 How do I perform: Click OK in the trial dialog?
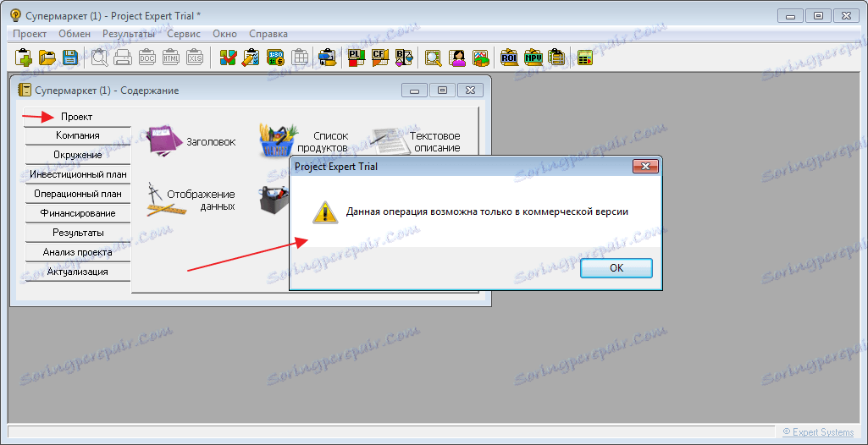pyautogui.click(x=616, y=268)
